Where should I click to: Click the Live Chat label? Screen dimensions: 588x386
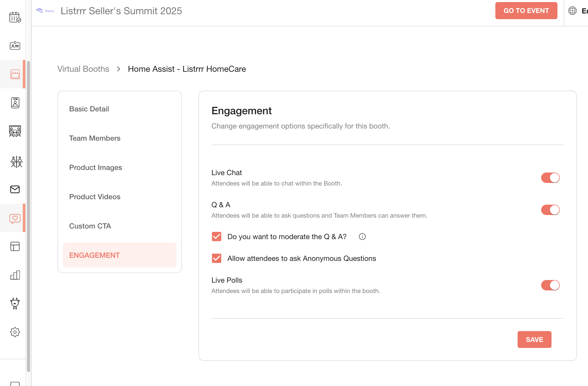[x=226, y=173]
